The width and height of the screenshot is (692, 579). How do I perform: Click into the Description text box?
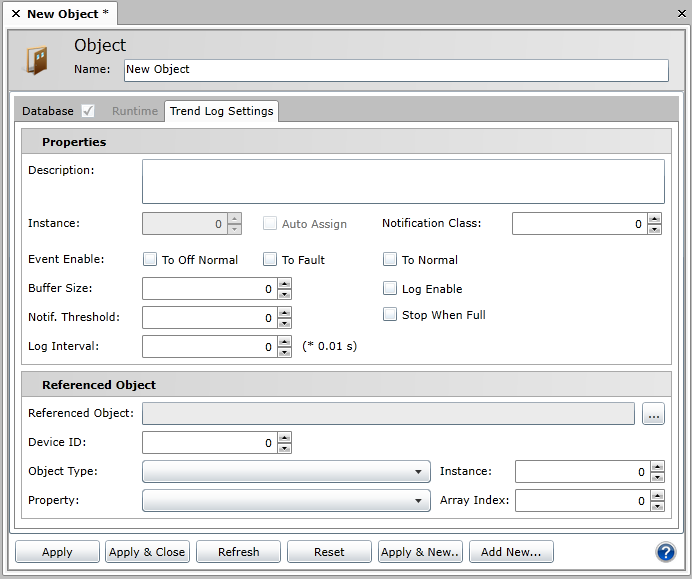(x=403, y=182)
